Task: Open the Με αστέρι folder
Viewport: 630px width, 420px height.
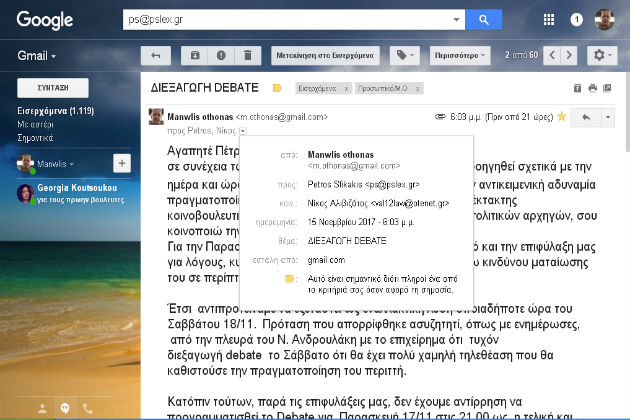Action: [x=35, y=125]
